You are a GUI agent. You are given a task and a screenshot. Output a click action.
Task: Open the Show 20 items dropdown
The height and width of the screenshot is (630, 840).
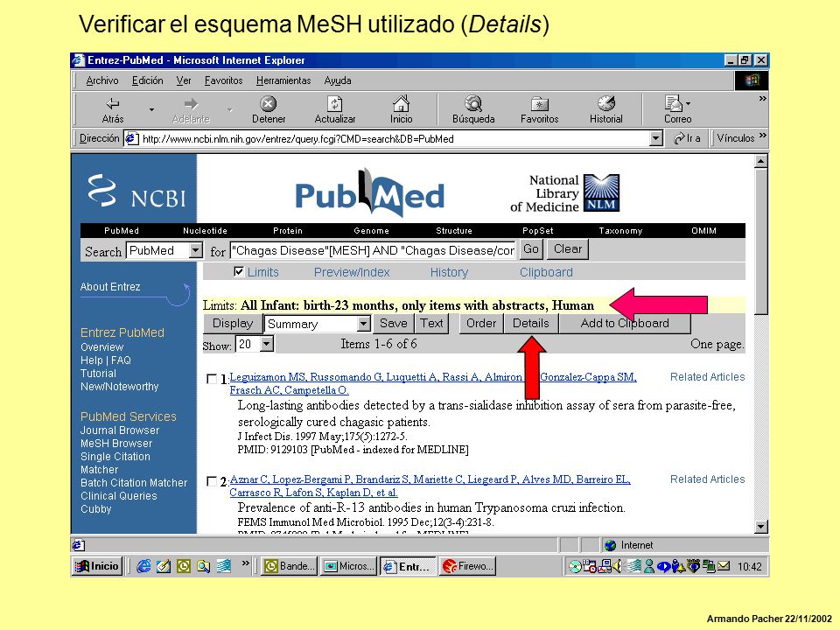267,344
